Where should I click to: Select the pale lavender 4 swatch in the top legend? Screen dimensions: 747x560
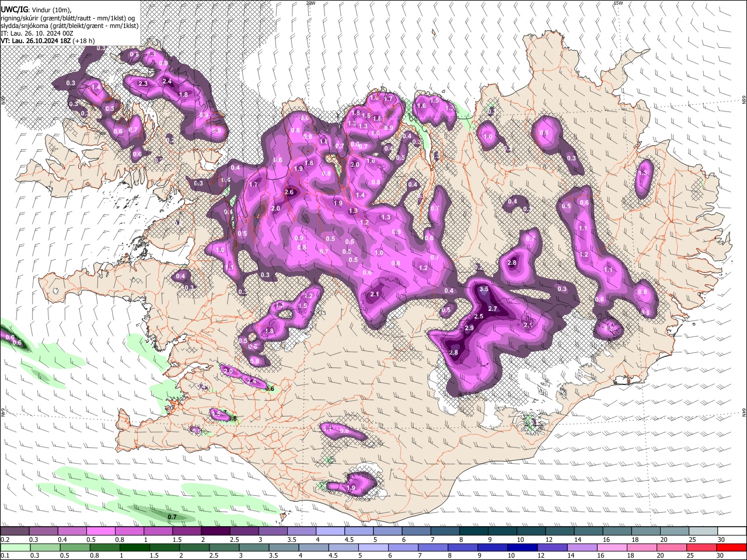[330, 531]
